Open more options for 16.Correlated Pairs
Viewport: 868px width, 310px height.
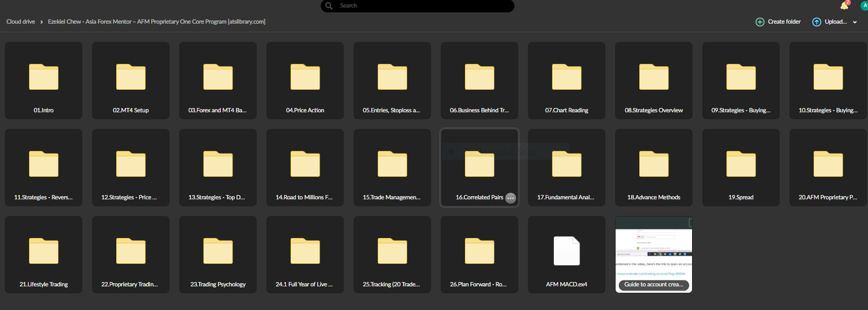pyautogui.click(x=511, y=198)
